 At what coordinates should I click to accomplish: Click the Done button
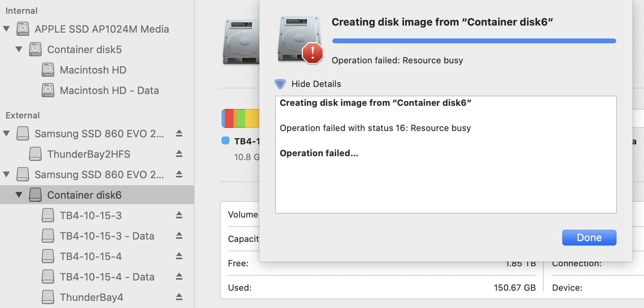coord(589,238)
